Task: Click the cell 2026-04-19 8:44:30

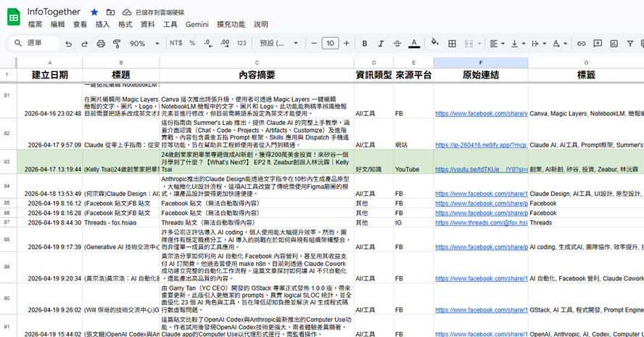Action: 50,223
